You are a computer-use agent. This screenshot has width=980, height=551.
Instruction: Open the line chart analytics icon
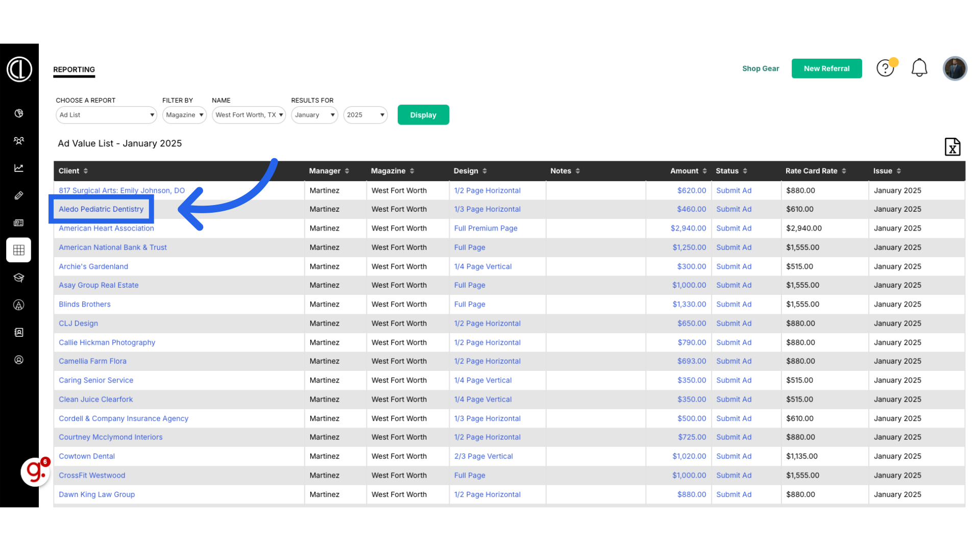[x=19, y=168]
